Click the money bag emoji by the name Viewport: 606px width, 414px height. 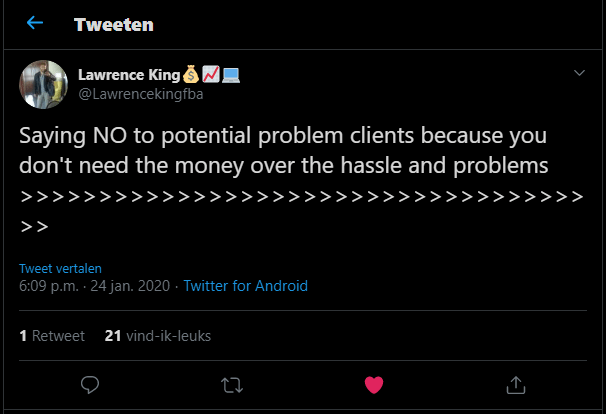[190, 74]
